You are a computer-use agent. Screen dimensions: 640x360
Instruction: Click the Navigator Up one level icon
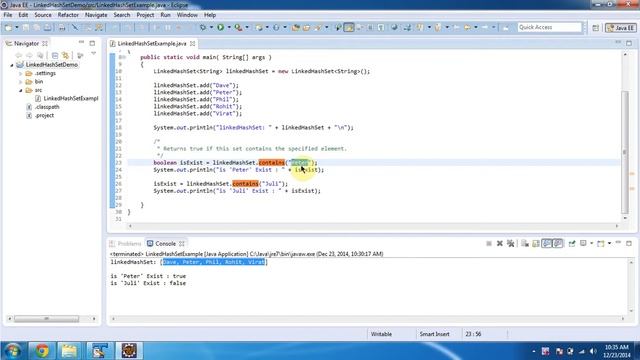40,55
